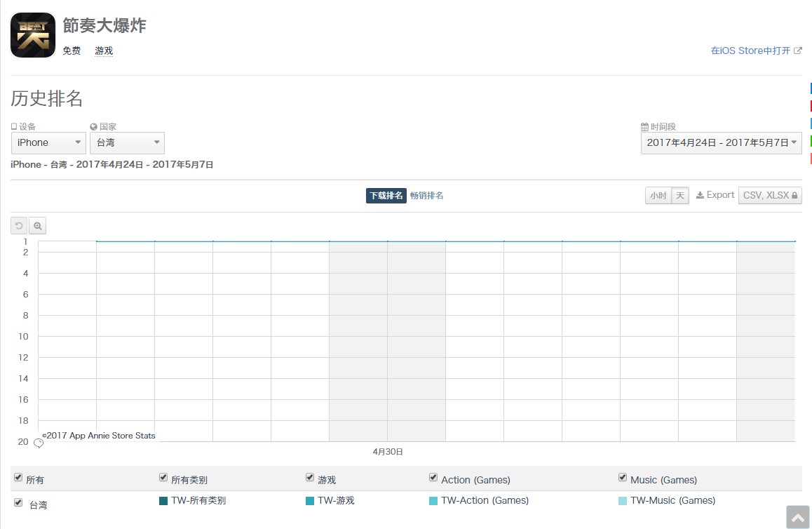Toggle the 所有 checkbox

18,478
